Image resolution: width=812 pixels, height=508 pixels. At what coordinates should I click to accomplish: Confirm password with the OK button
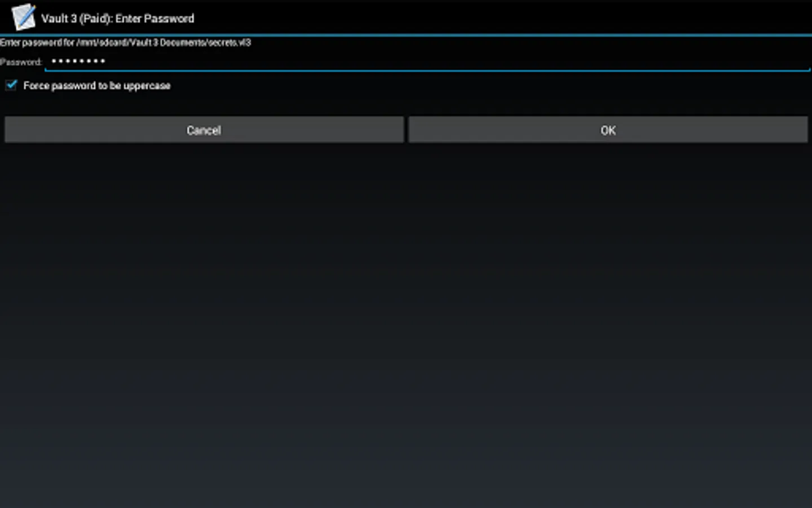click(608, 130)
